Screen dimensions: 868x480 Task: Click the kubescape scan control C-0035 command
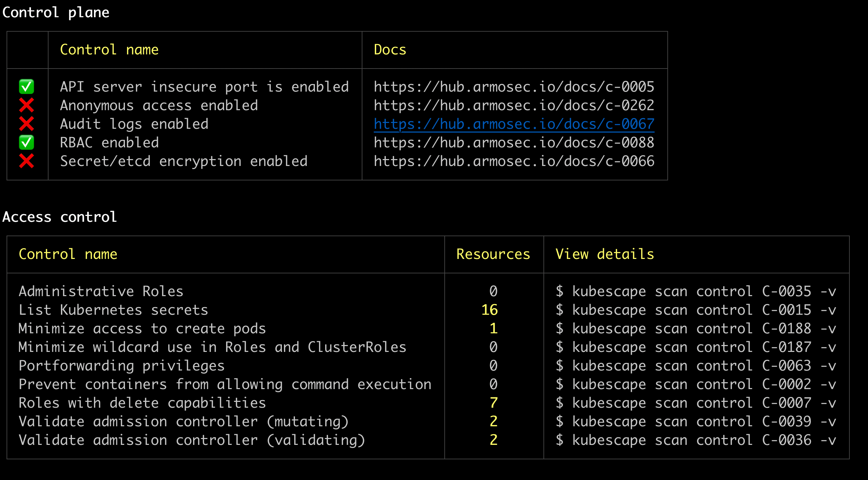tap(695, 292)
